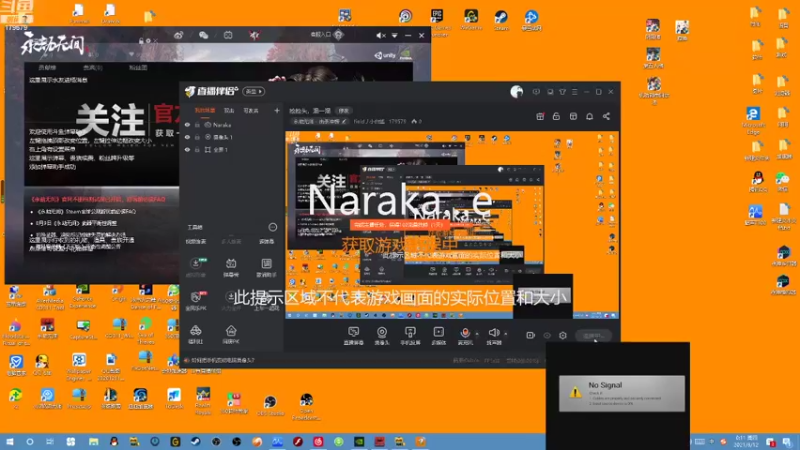The image size is (800, 450).
Task: Open the Weibo icon in the Naraka launcher
Action: [178, 35]
